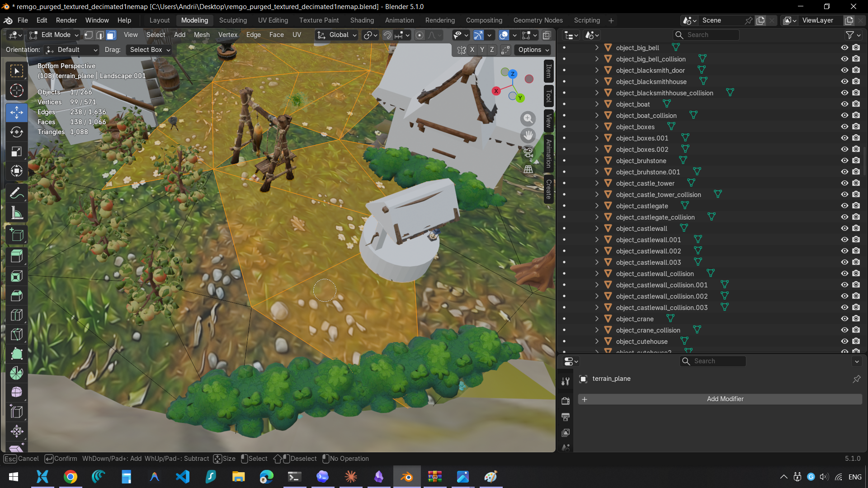Click the outliner Search field
The width and height of the screenshot is (868, 488).
point(706,35)
